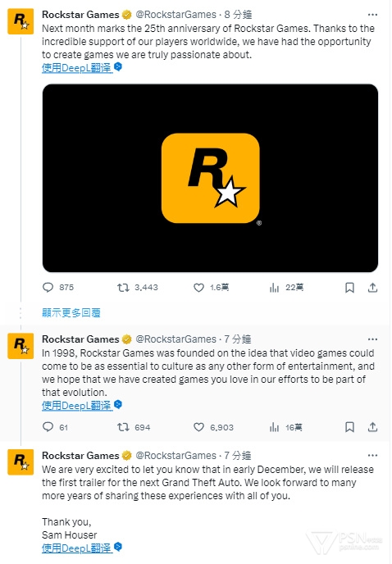Viewport: 392px width, 564px height.
Task: Open more options for GTA trailer tweet
Action: click(372, 455)
